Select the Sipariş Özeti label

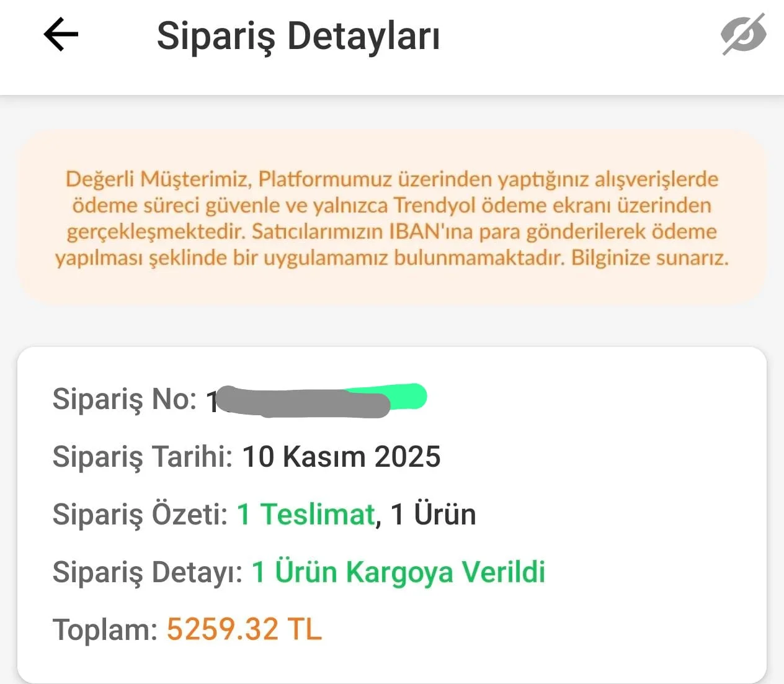140,514
